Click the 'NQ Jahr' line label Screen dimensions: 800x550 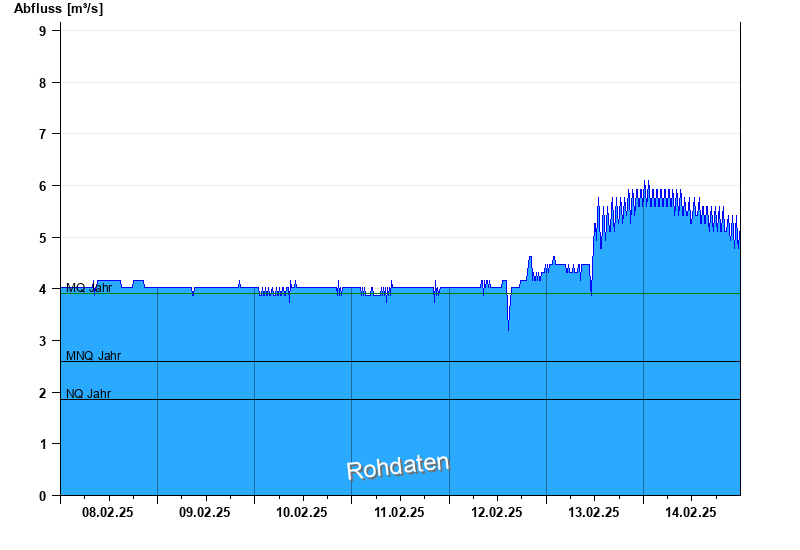click(88, 393)
